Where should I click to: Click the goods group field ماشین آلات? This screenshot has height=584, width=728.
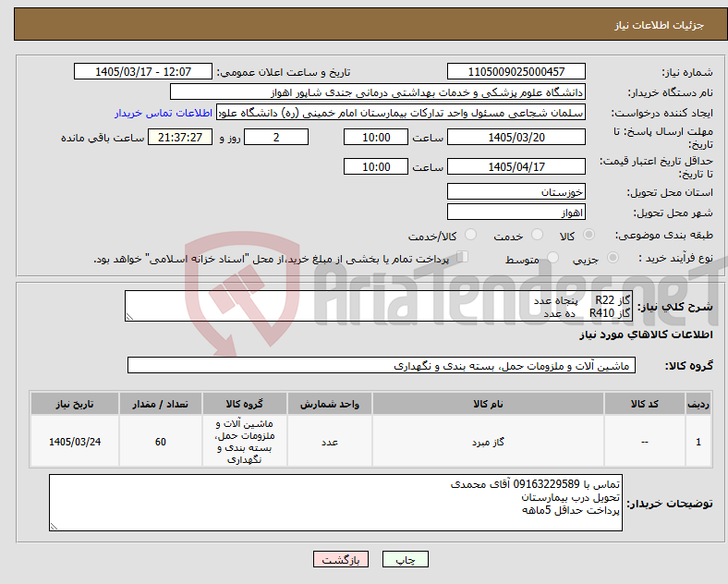[382, 365]
